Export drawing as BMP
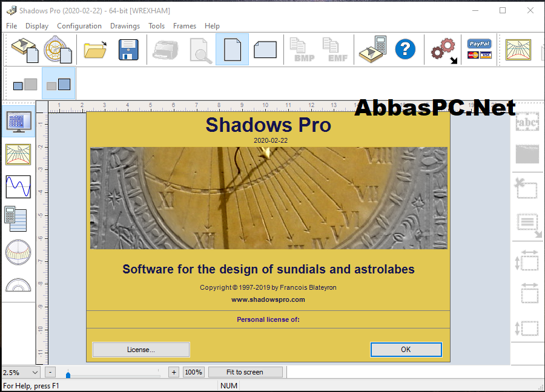The image size is (545, 392). [302, 50]
